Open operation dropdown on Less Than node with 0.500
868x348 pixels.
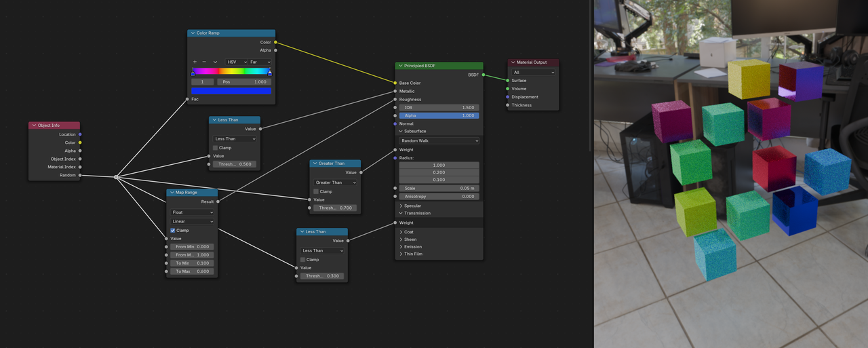(235, 138)
